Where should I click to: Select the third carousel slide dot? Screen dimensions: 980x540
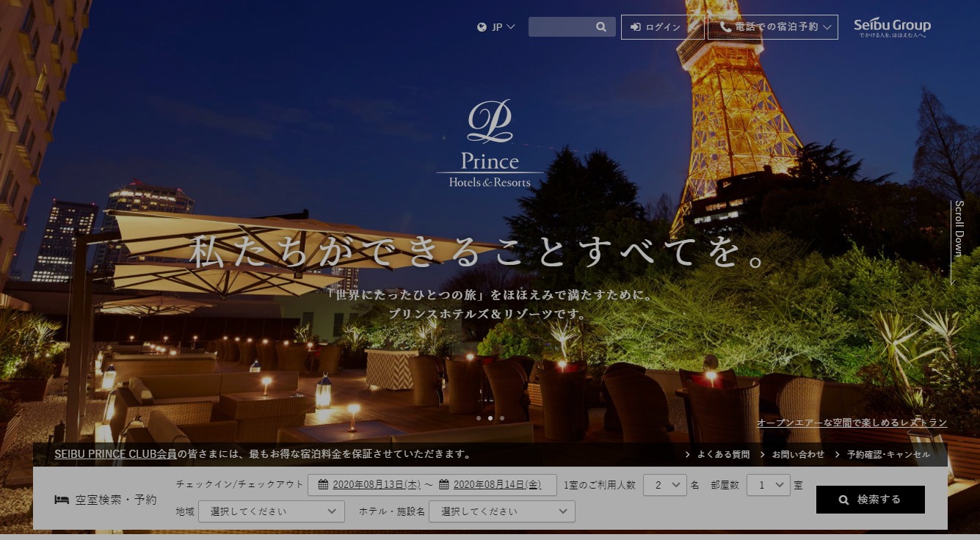(x=502, y=418)
